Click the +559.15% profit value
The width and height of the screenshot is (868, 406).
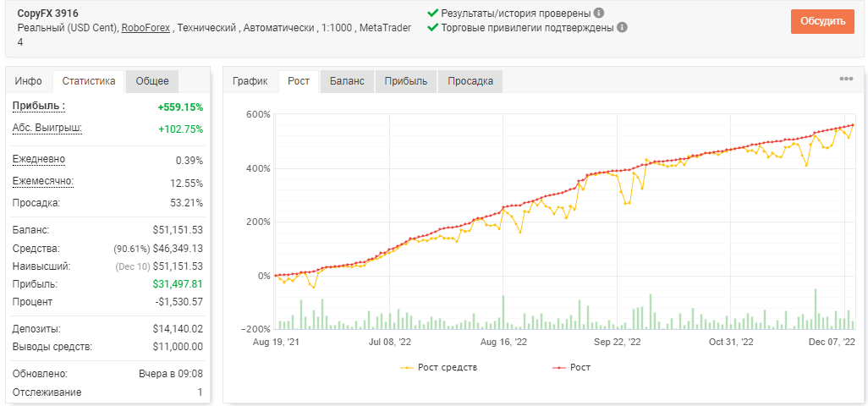(x=180, y=107)
